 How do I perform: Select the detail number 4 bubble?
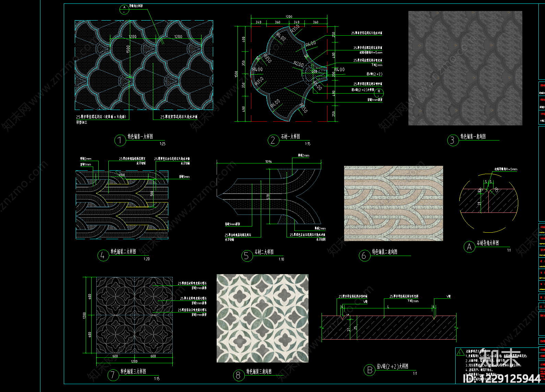tap(102, 255)
